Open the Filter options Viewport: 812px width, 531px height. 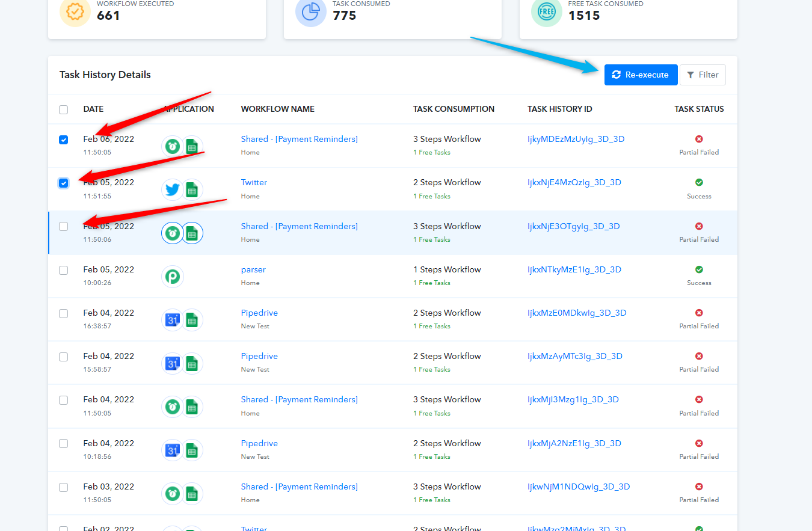tap(703, 75)
